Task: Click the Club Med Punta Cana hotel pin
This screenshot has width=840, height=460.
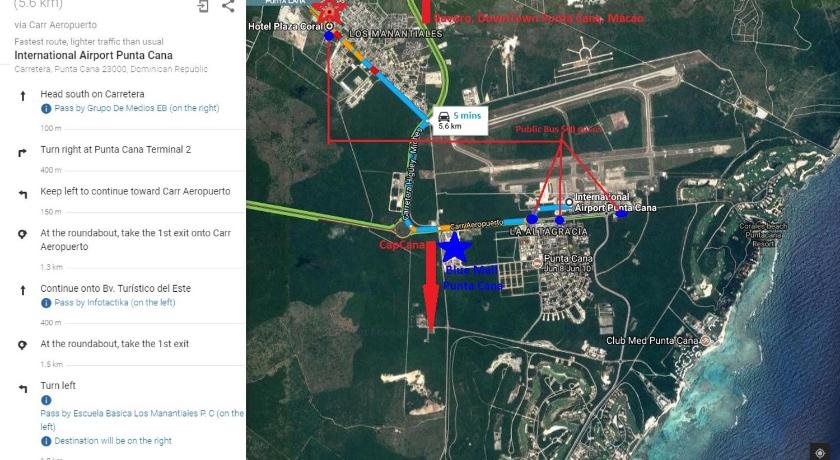Action: [705, 341]
